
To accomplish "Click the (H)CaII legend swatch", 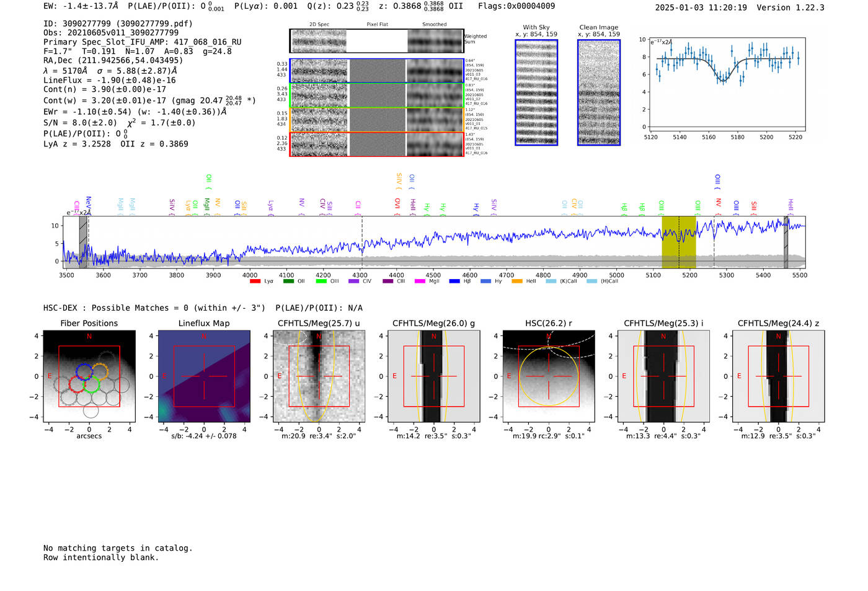I will click(x=591, y=281).
